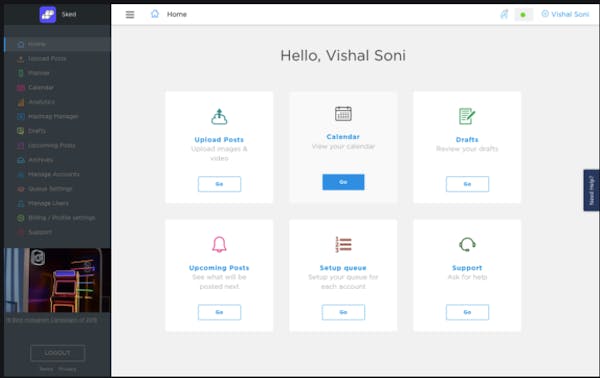The image size is (600, 378).
Task: Click the Setup queue numbered list icon
Action: (x=343, y=244)
